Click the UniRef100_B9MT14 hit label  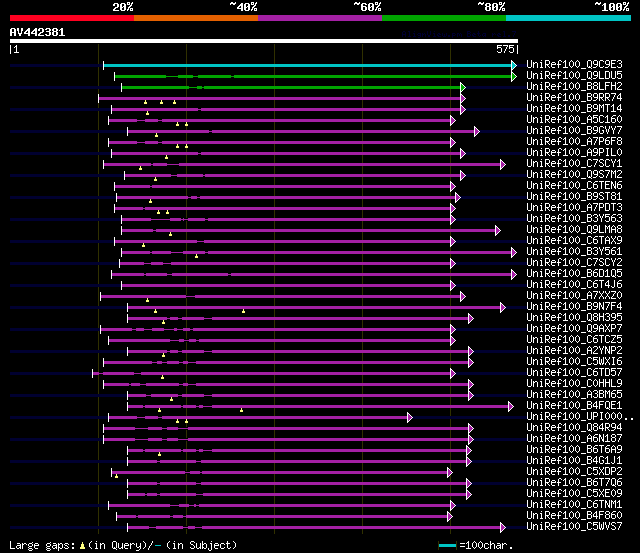point(574,109)
